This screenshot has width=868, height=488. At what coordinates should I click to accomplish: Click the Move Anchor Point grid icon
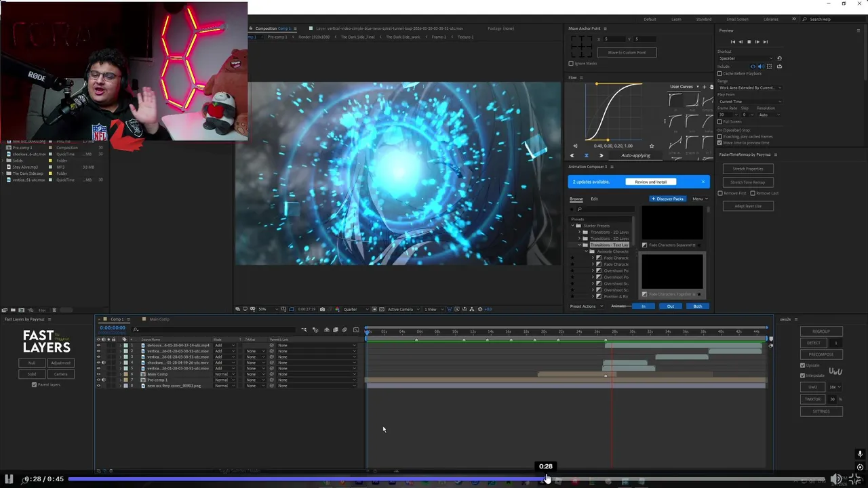pyautogui.click(x=581, y=46)
